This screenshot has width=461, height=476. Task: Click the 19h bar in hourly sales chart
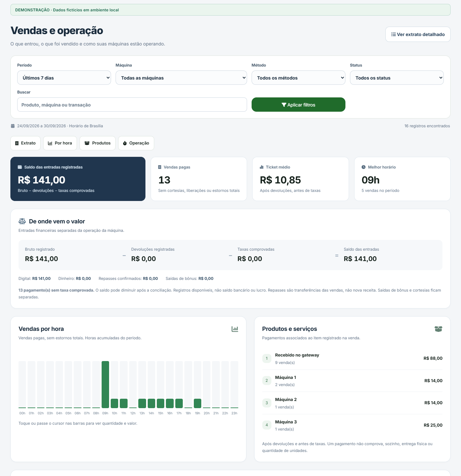click(197, 403)
